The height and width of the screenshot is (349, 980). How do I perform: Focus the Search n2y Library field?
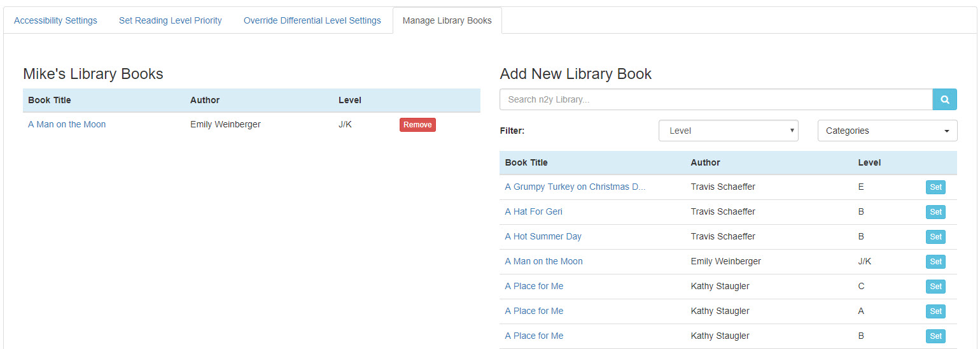716,99
